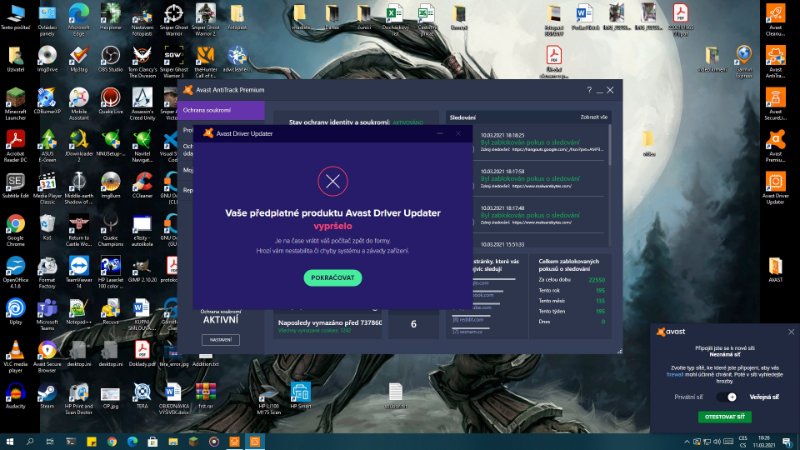Select the Format Factory desktop icon

[x=47, y=272]
